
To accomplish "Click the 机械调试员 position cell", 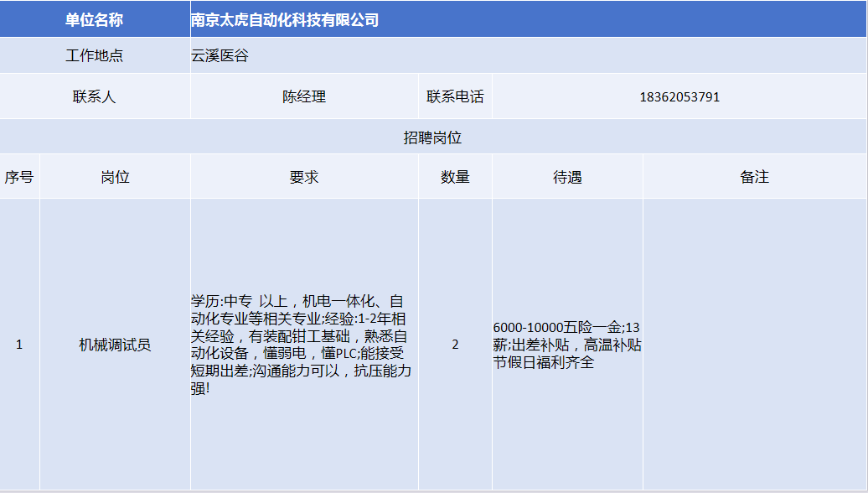I will click(115, 345).
